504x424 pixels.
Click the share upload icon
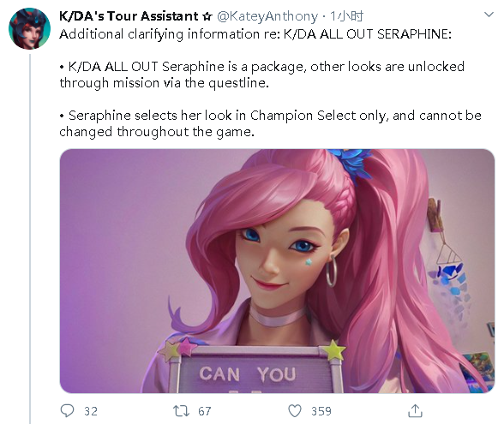pyautogui.click(x=415, y=411)
